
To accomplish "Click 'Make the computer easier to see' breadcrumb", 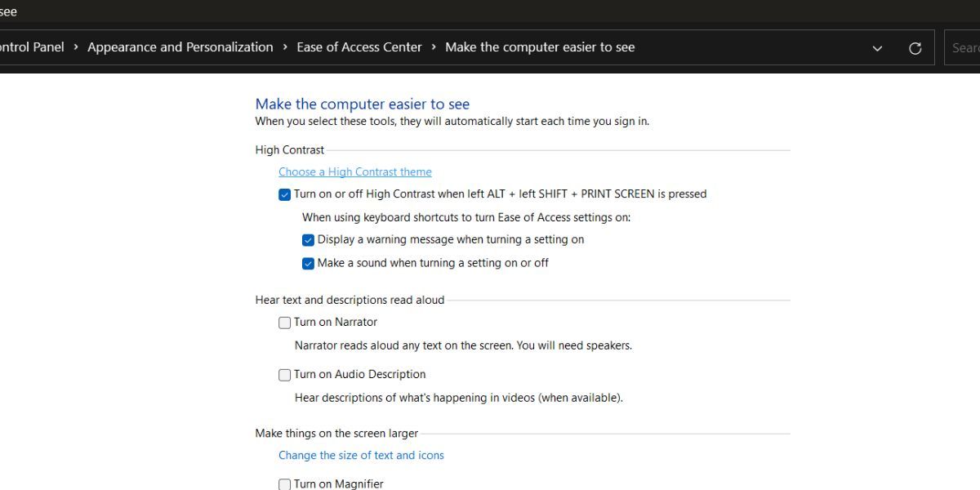I will tap(540, 47).
